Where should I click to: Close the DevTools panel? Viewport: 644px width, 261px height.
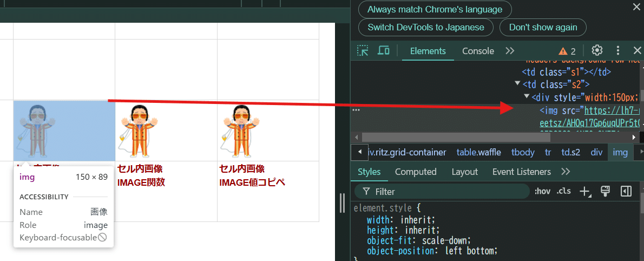tap(637, 50)
